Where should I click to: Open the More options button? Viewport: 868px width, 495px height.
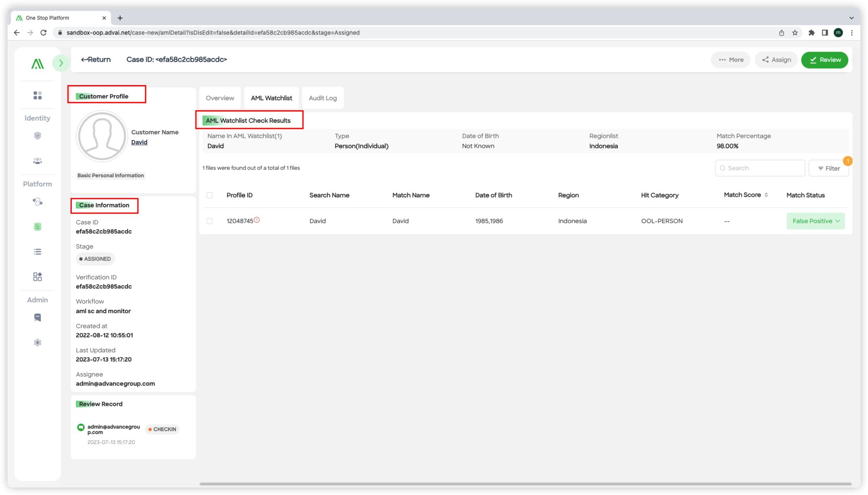(731, 60)
